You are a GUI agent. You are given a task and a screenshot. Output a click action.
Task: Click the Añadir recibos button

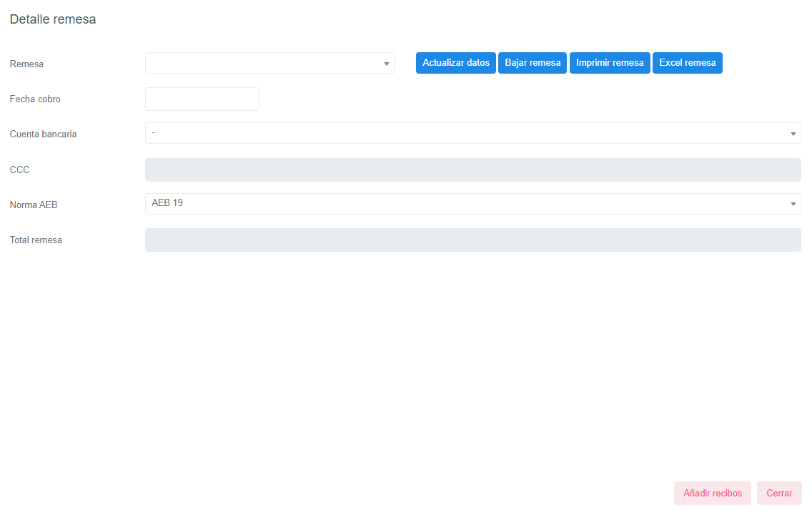(x=712, y=494)
